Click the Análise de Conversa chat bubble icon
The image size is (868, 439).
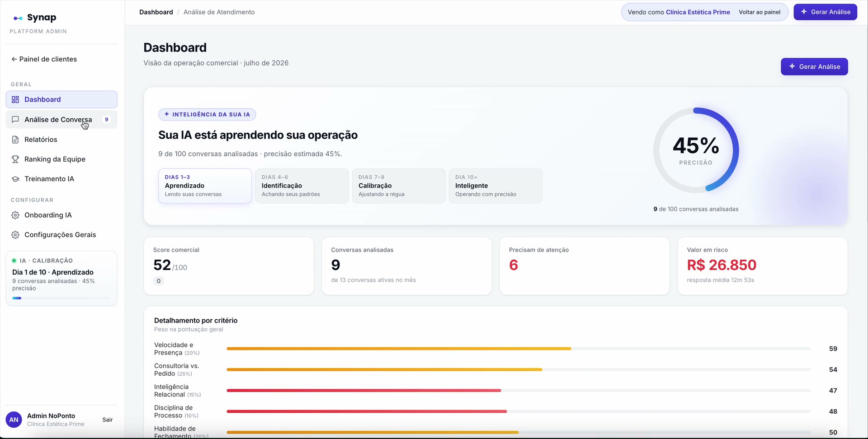[x=15, y=119]
